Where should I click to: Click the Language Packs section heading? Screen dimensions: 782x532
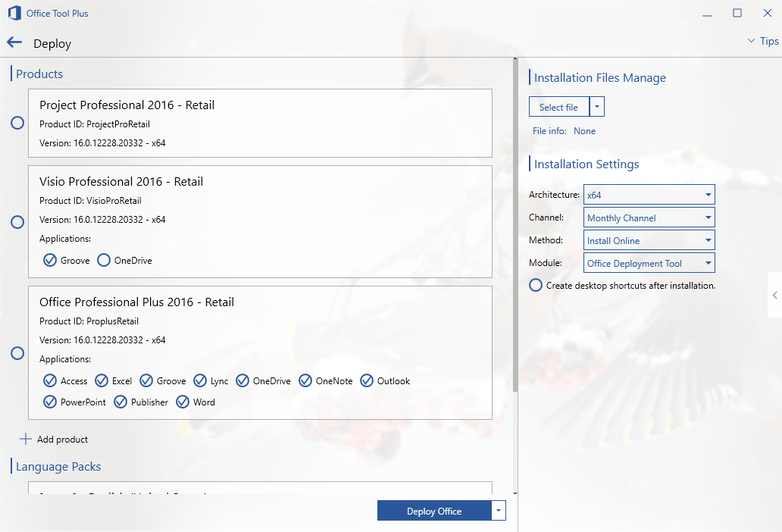(58, 466)
